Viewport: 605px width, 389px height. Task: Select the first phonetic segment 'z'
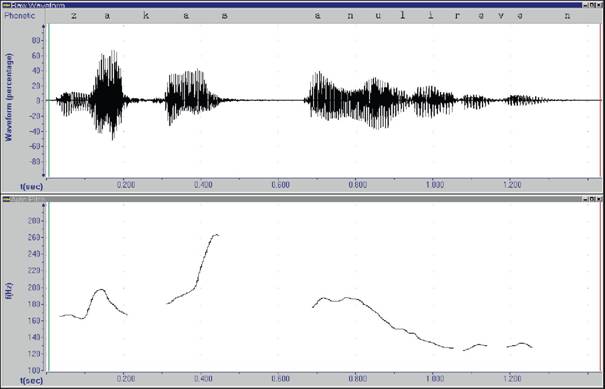[74, 16]
